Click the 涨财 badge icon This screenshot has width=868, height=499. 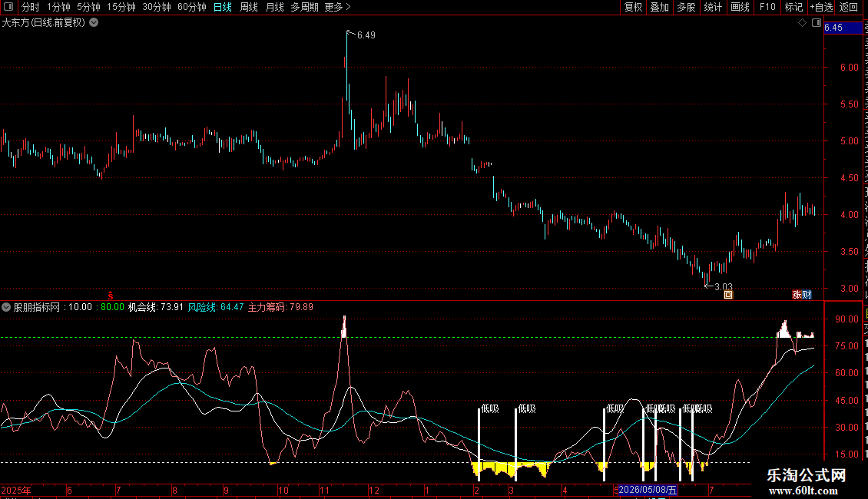[x=802, y=295]
